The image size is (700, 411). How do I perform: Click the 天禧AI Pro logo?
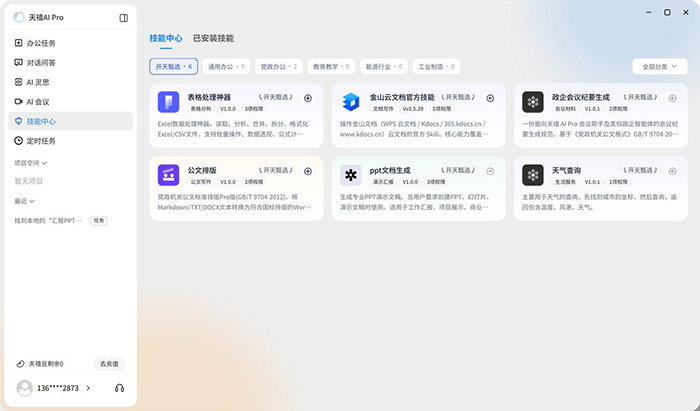[19, 17]
